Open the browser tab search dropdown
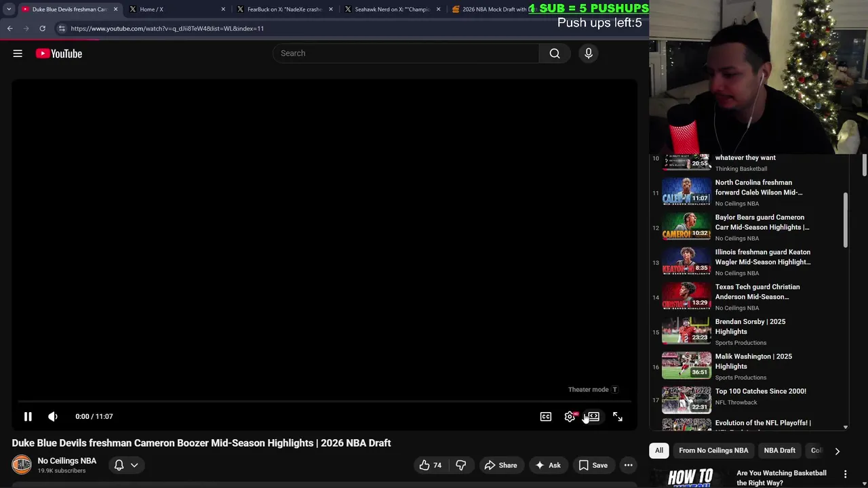This screenshot has width=868, height=488. (9, 9)
